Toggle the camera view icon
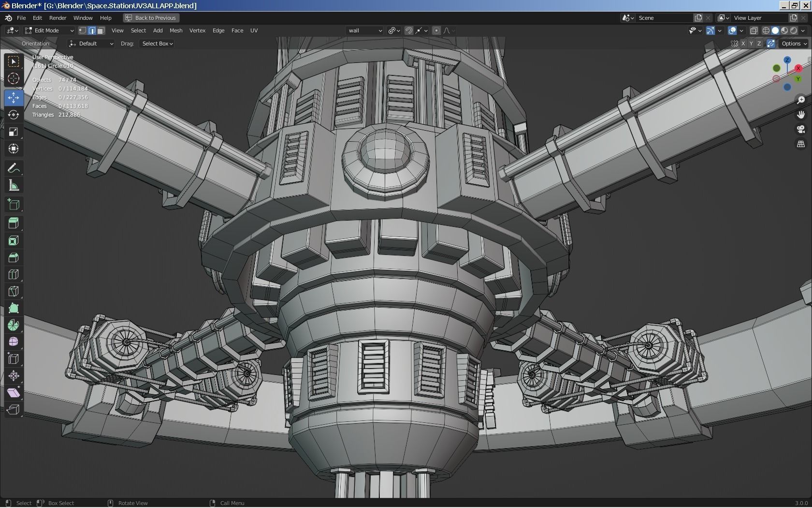 click(x=801, y=129)
